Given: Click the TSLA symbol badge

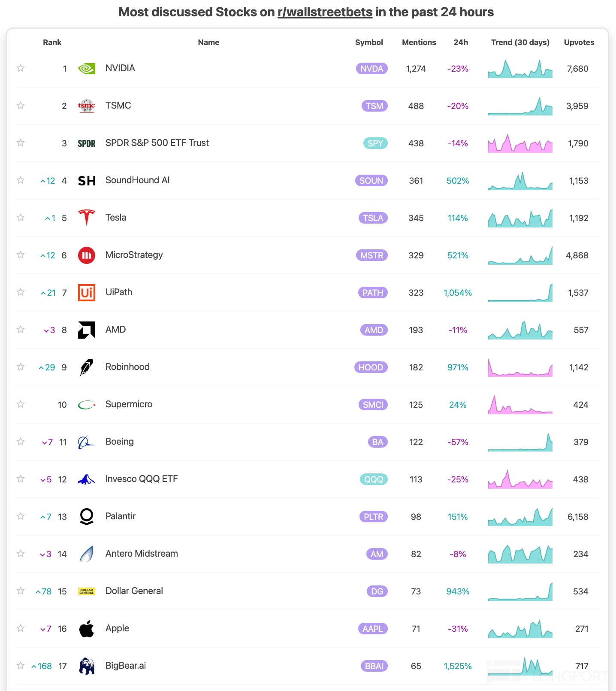Looking at the screenshot, I should point(373,218).
